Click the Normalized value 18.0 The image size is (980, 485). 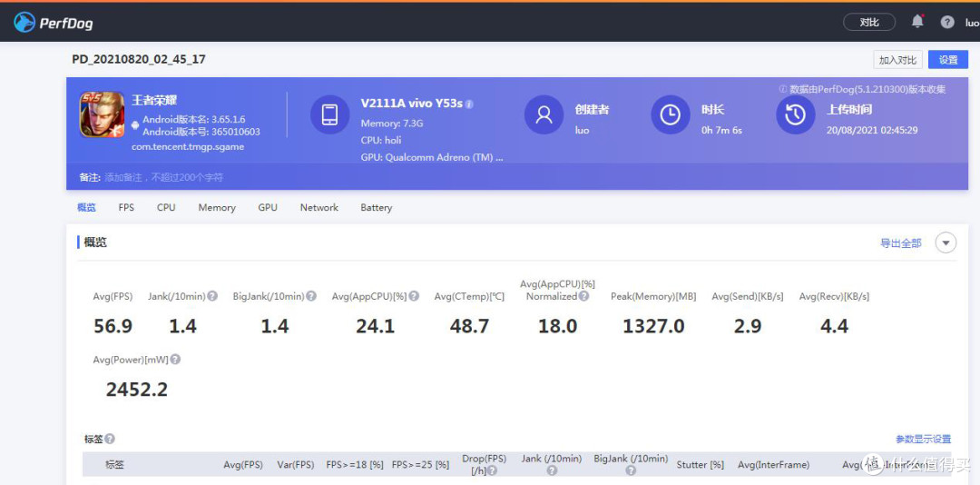click(557, 326)
